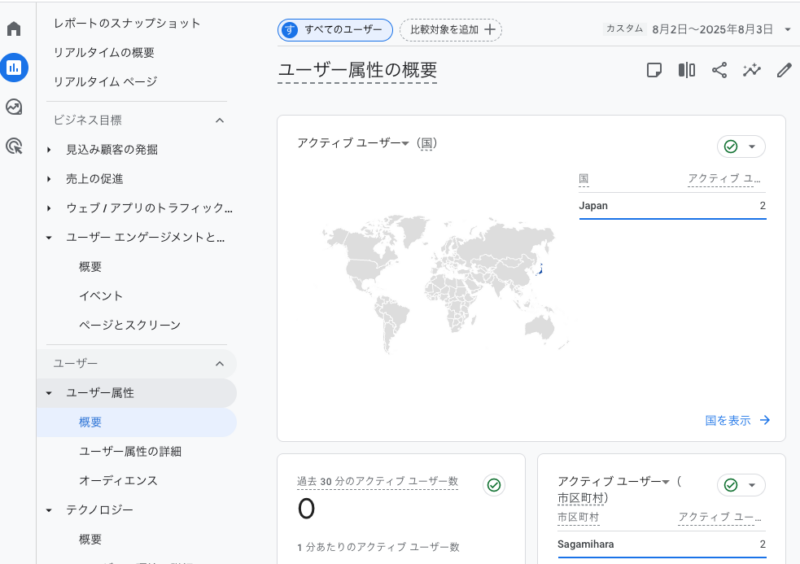Screen dimensions: 800x564
Task: Open アクティブ ユーザー metric dropdown on city card
Action: click(x=666, y=482)
